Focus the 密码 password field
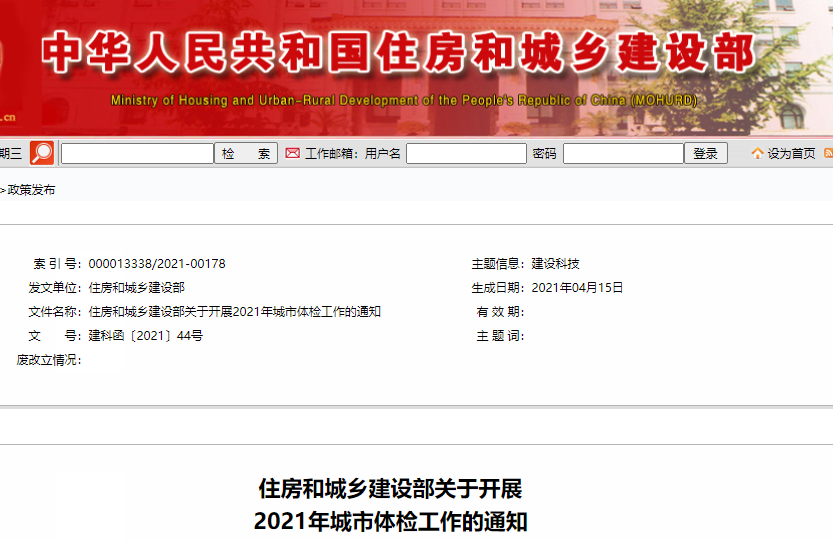This screenshot has height=541, width=833. (x=623, y=154)
